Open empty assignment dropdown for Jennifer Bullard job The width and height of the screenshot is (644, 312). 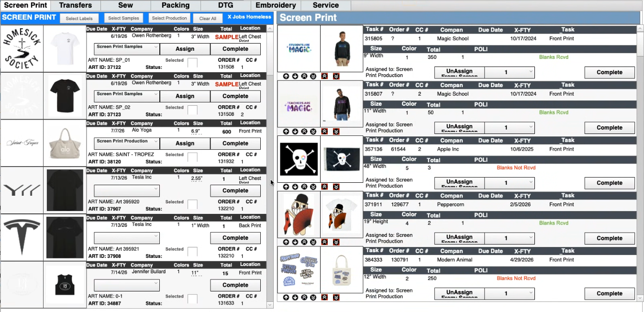pyautogui.click(x=126, y=285)
